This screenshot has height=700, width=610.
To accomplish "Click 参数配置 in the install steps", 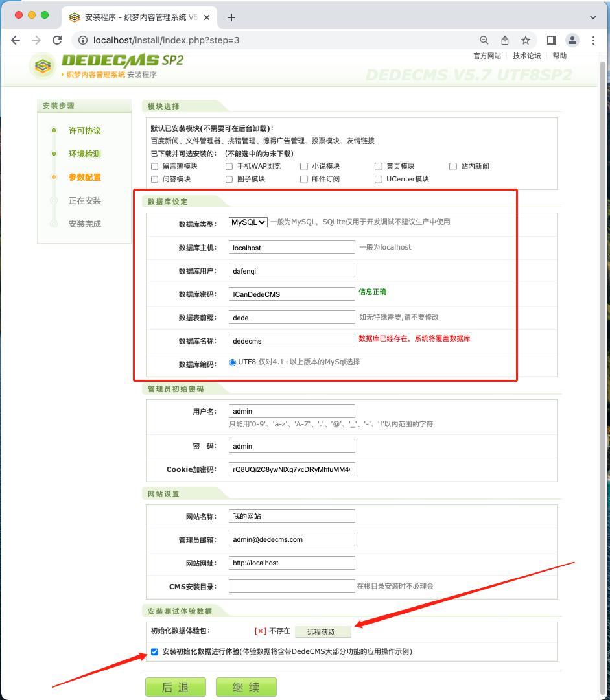I will (85, 177).
